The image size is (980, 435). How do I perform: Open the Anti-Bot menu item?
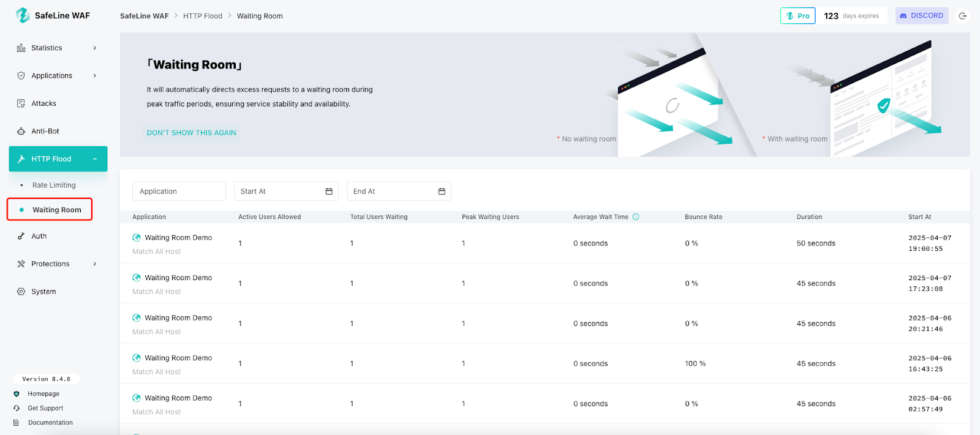(x=58, y=131)
